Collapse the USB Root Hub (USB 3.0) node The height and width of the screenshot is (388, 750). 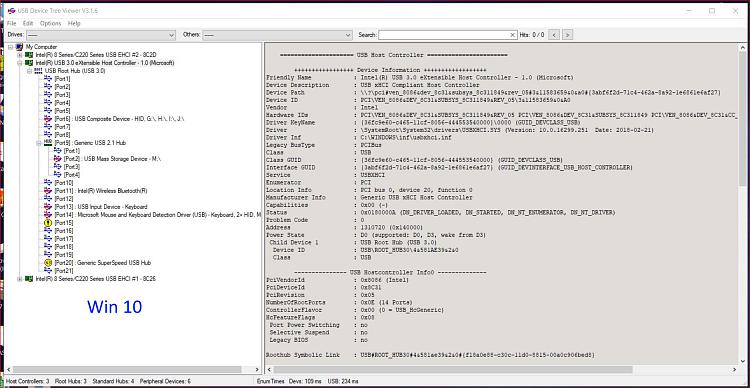pos(29,71)
